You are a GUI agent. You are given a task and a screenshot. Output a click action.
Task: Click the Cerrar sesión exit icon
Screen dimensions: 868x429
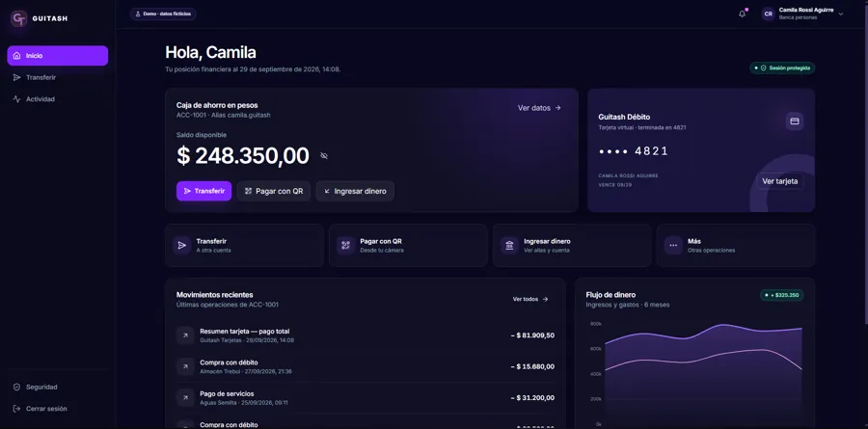point(16,409)
